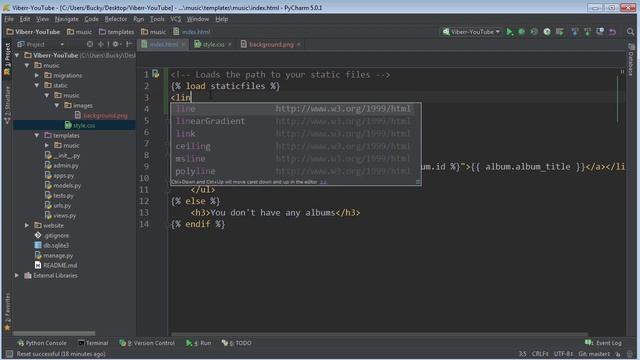Open the Python Console tool window
The height and width of the screenshot is (360, 640).
tap(42, 343)
